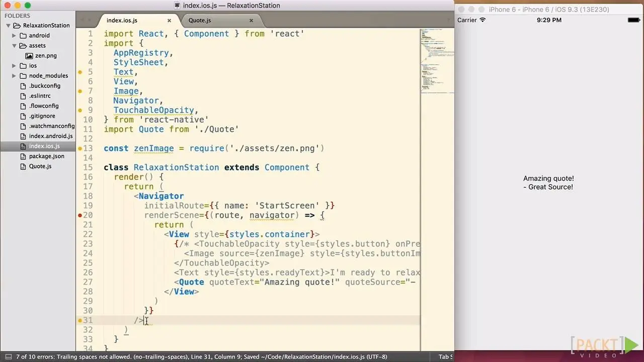Close the index.ios.js tab
The height and width of the screenshot is (362, 644).
169,21
